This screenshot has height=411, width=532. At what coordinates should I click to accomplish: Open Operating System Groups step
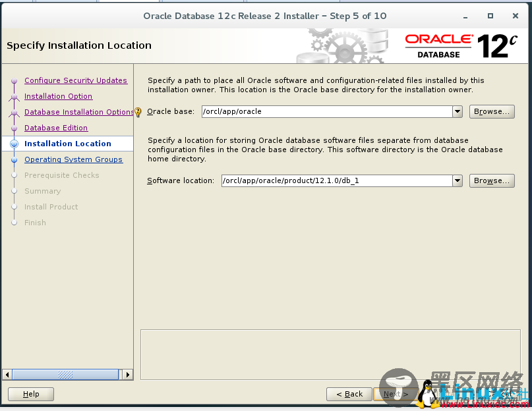click(73, 159)
